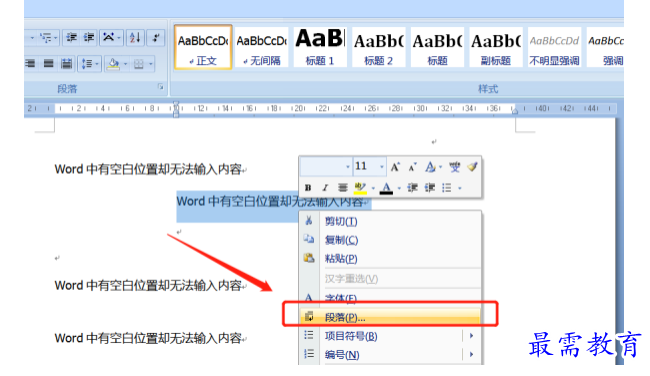Click the first Word 中有空白位置却无法输入内容 line
Image resolution: width=650 pixels, height=376 pixels.
150,169
